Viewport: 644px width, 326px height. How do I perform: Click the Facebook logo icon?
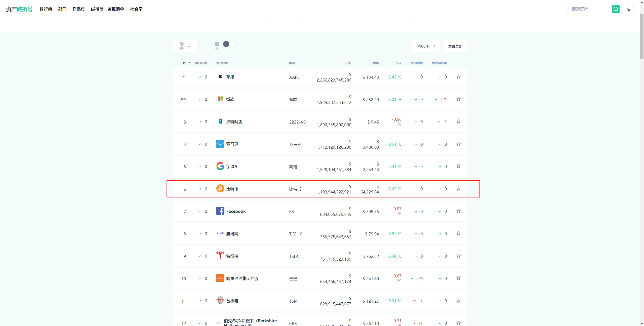[x=220, y=211]
